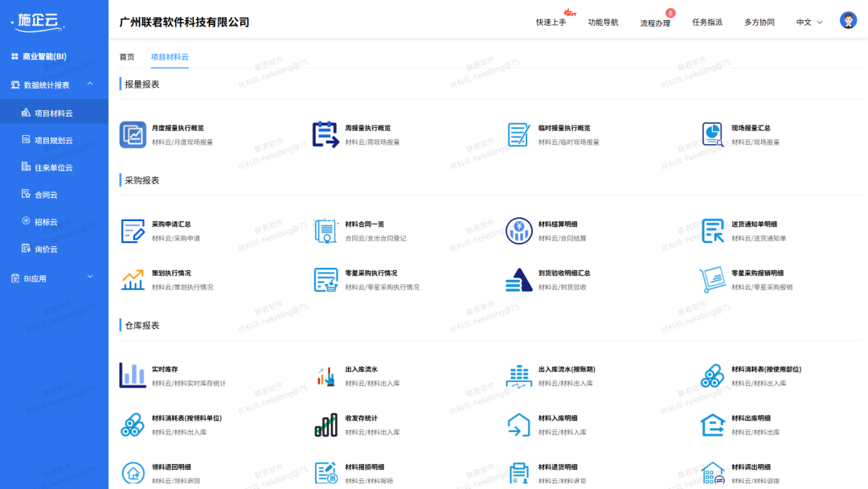Viewport: 868px width, 489px height.
Task: Open 材料退货明细 icon
Action: coord(518,474)
